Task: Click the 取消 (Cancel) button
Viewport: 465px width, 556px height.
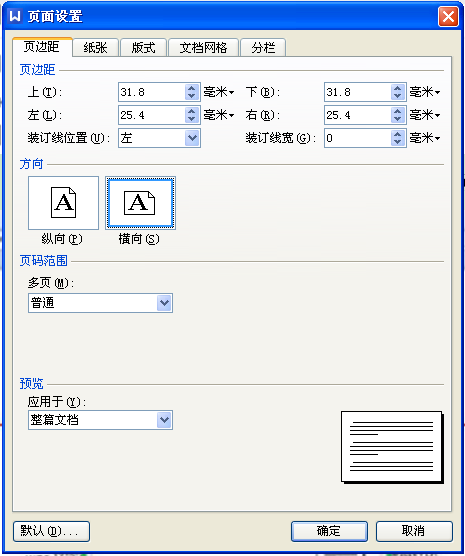Action: click(414, 531)
